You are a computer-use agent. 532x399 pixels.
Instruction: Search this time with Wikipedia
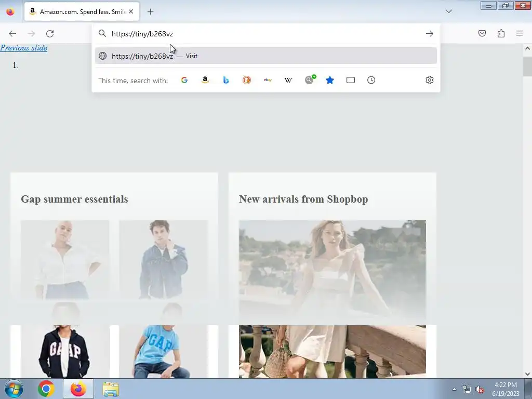[x=288, y=80]
